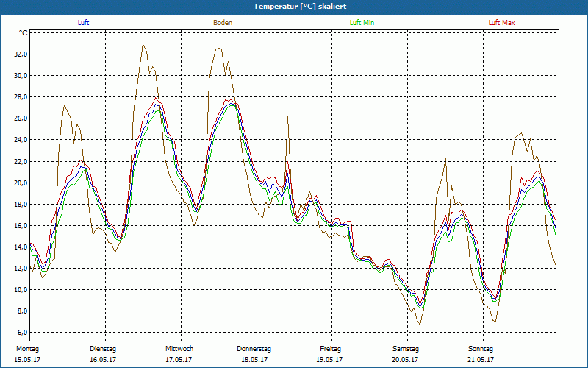The image size is (588, 368).
Task: Click the brown 'Boden' legend label
Action: pyautogui.click(x=223, y=23)
